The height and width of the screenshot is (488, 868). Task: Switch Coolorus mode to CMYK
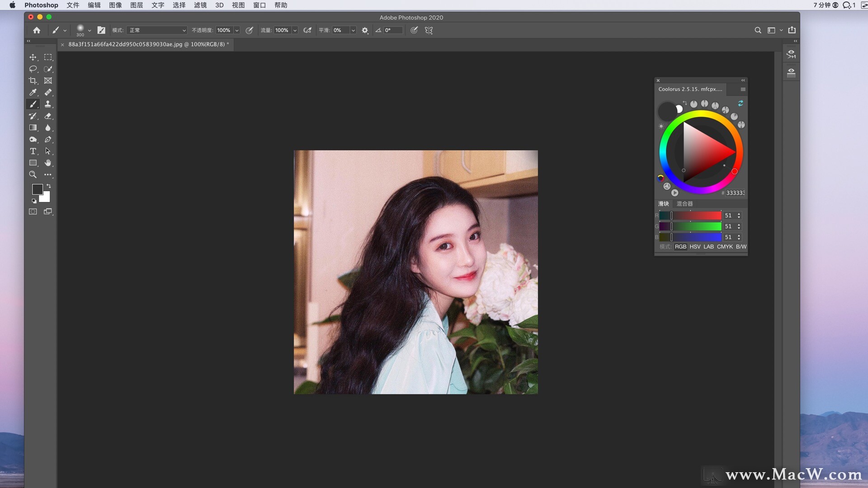(725, 247)
